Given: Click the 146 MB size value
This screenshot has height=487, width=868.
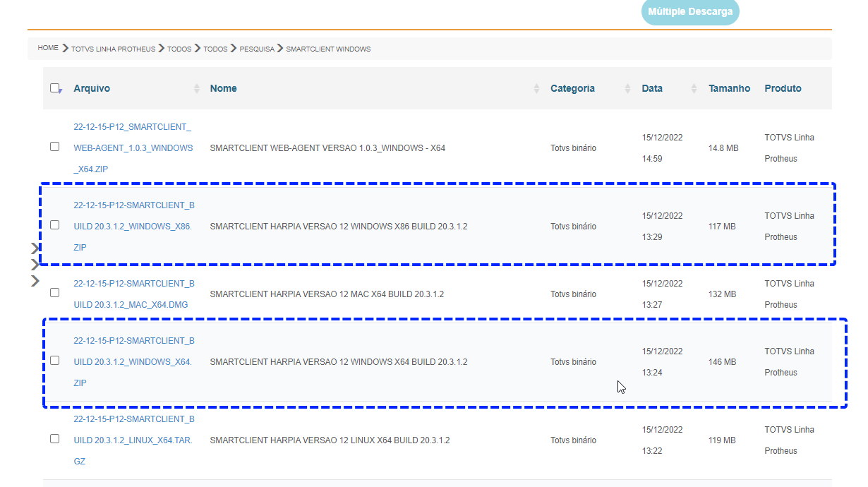Looking at the screenshot, I should [722, 362].
